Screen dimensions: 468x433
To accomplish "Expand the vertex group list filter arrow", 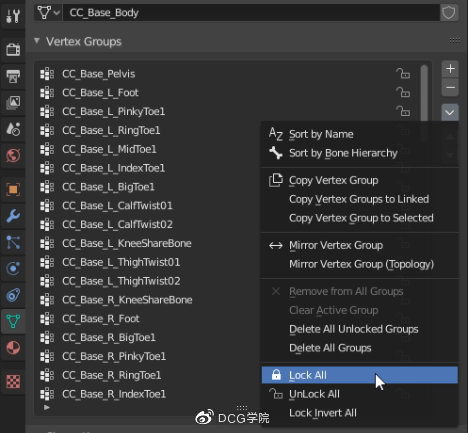I will tap(47, 407).
